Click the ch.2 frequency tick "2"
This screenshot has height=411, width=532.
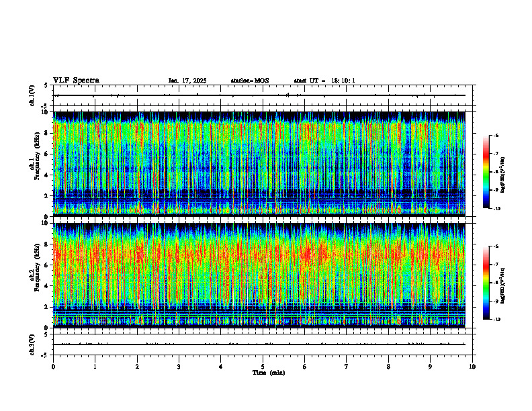pyautogui.click(x=47, y=307)
